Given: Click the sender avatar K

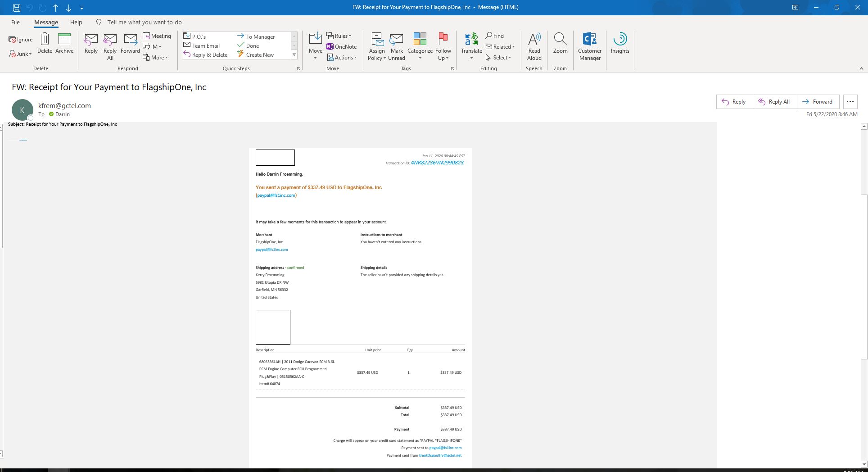Looking at the screenshot, I should click(x=22, y=110).
